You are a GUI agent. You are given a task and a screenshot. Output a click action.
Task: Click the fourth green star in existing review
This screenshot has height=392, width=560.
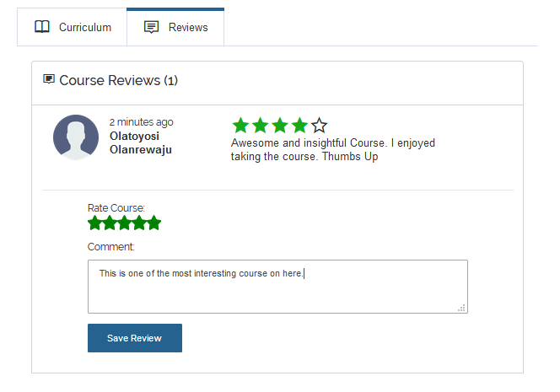(x=299, y=126)
